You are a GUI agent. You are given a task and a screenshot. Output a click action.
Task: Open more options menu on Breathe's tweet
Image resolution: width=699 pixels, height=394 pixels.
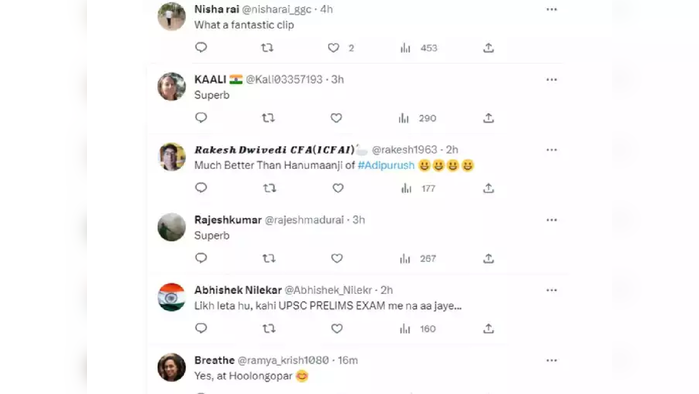pyautogui.click(x=551, y=360)
